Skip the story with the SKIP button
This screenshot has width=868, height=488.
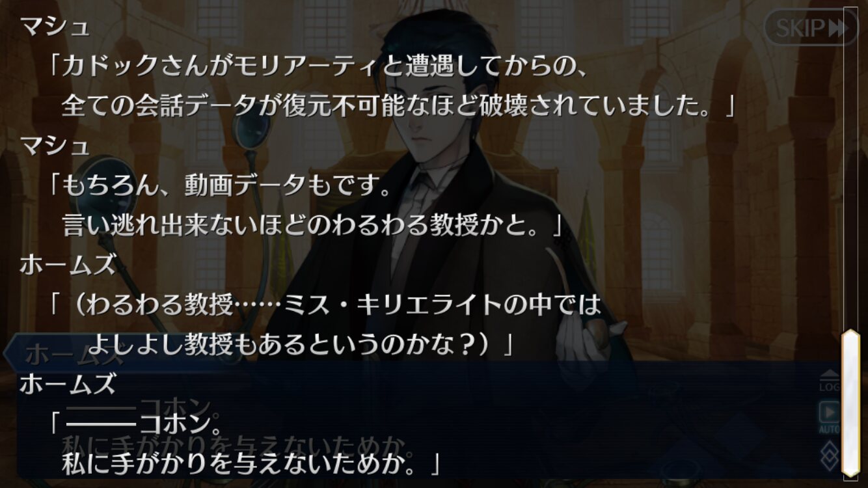point(810,27)
